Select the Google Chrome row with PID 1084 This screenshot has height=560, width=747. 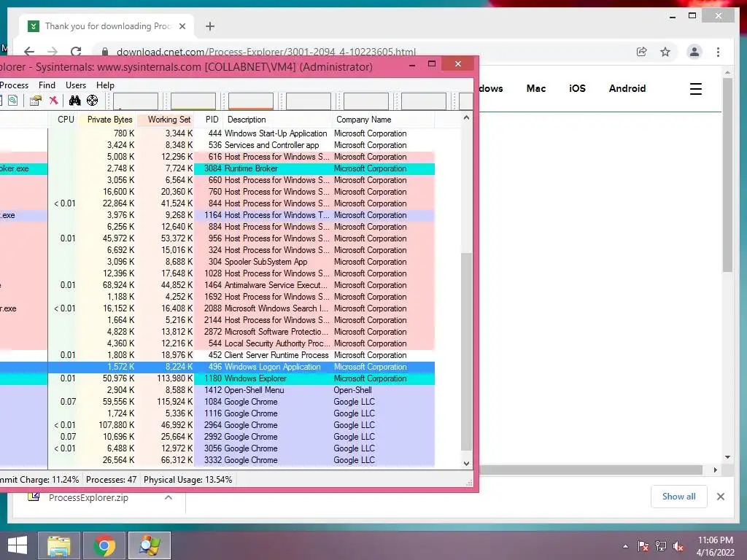[x=217, y=402]
